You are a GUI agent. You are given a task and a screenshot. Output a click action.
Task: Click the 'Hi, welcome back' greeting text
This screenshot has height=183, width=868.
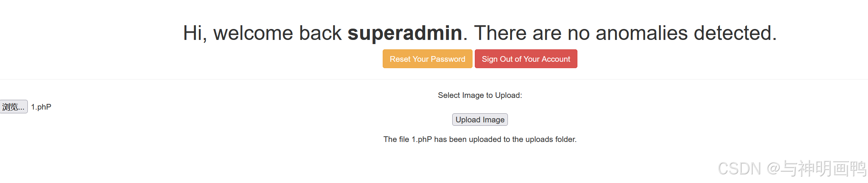(262, 33)
